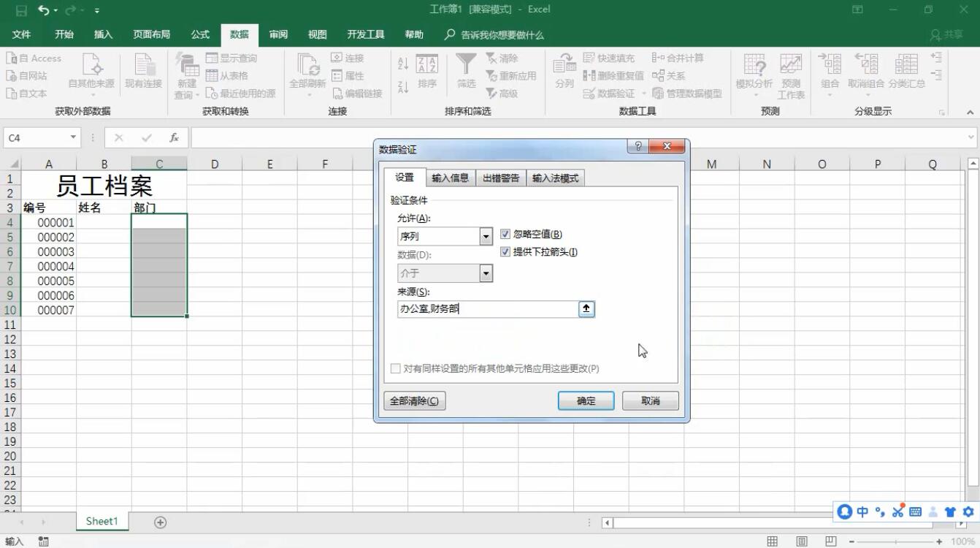Open the 数据 dropdown showing 介于
Viewport: 980px width, 548px height.
click(x=486, y=273)
